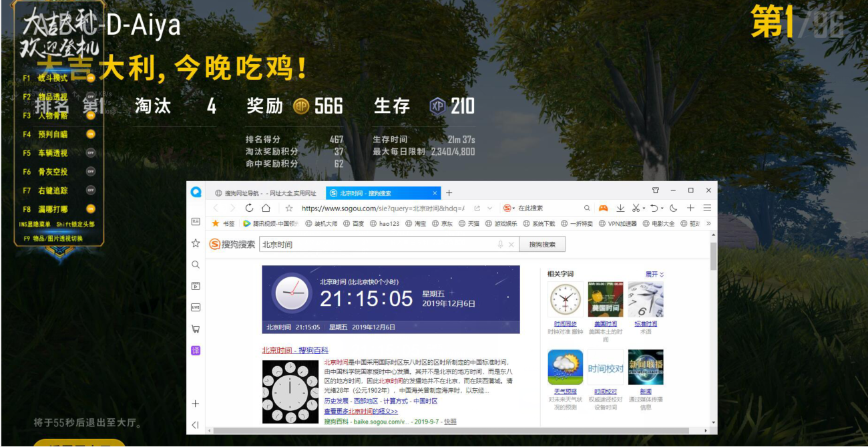Open the sidebar shopping cart icon

(x=196, y=329)
